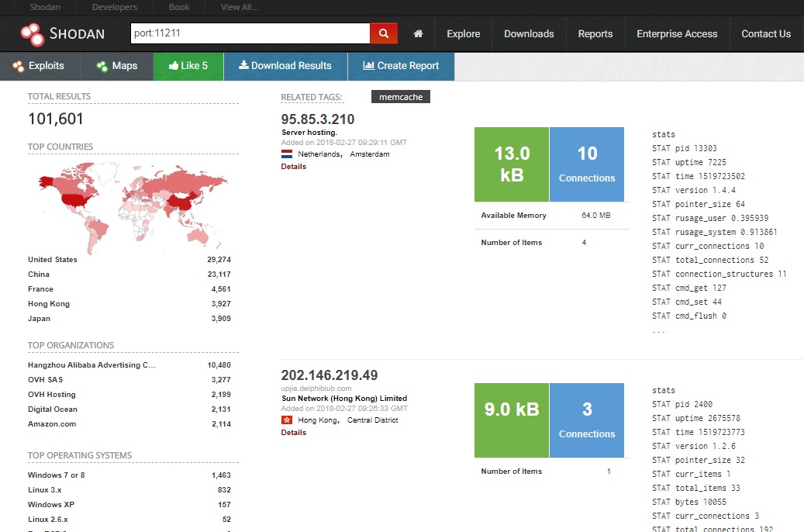
Task: Click the top countries world map
Action: click(133, 203)
